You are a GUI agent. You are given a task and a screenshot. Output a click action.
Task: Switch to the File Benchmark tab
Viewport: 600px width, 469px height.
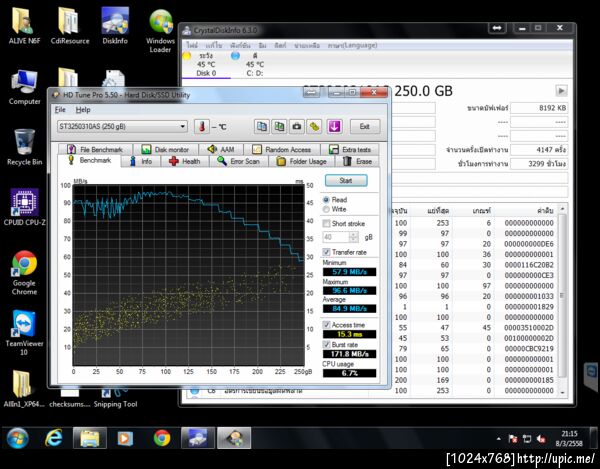95,149
